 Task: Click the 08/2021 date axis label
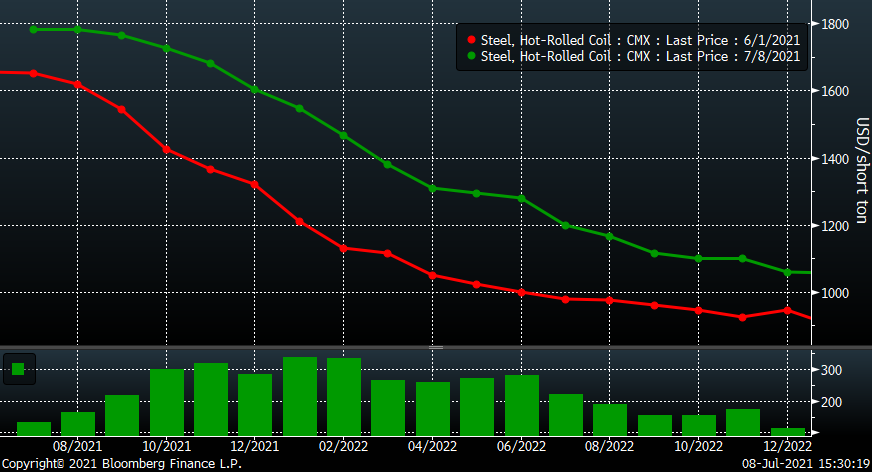[78, 445]
